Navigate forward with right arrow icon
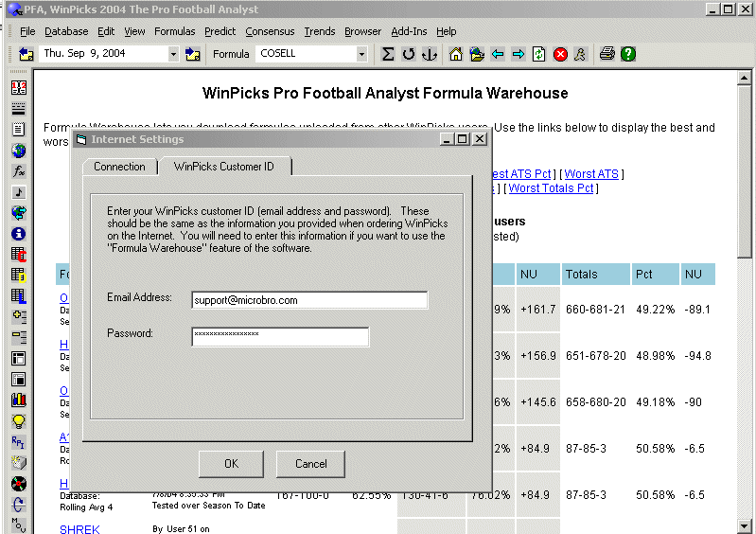Screen dimensions: 756x534 click(x=519, y=54)
